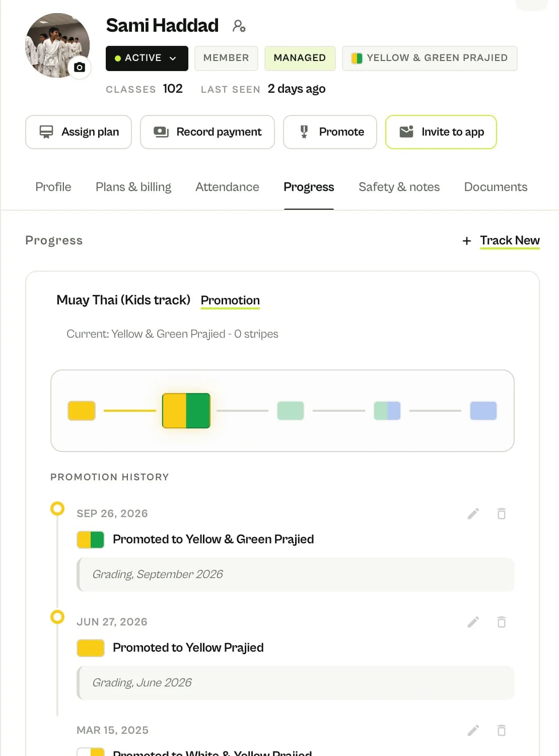Click the Track New link

click(x=510, y=240)
